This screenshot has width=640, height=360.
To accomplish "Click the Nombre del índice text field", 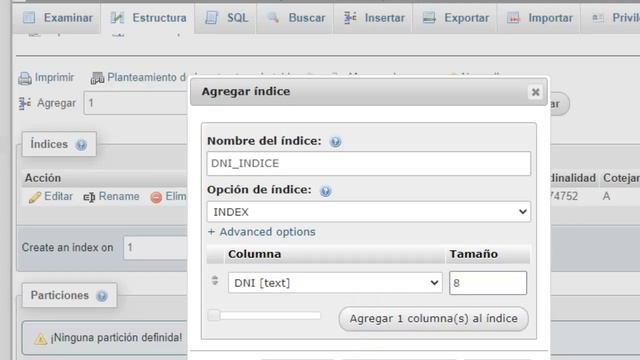I will click(369, 163).
